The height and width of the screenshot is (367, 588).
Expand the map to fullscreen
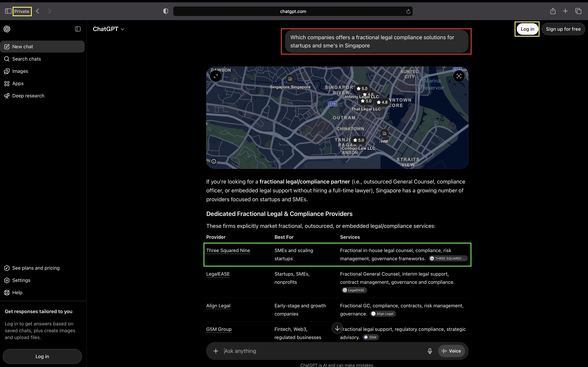tap(216, 76)
